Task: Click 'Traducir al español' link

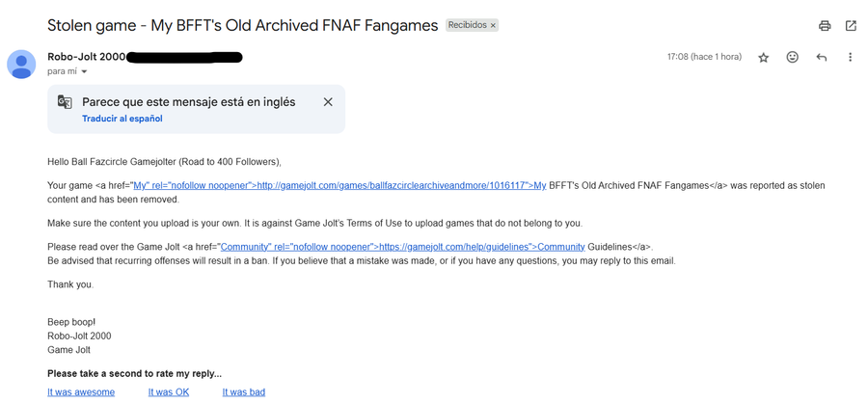Action: [122, 119]
